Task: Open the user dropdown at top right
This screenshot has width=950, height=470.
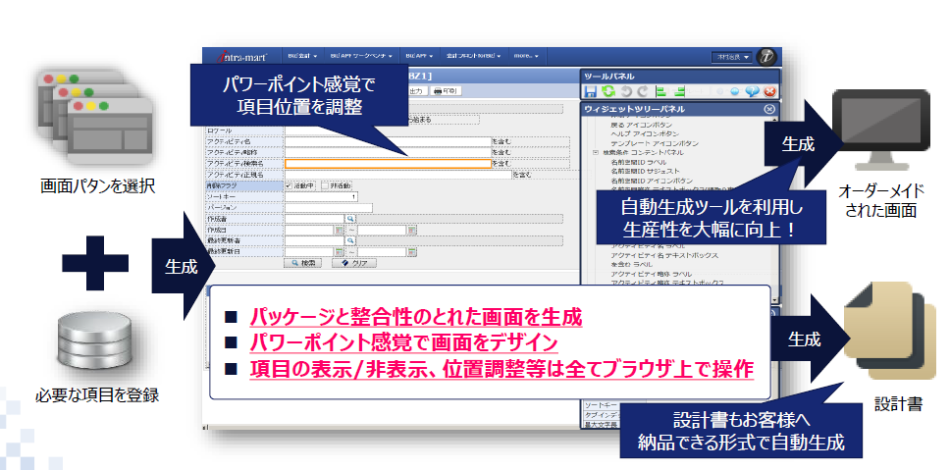Action: pyautogui.click(x=731, y=57)
